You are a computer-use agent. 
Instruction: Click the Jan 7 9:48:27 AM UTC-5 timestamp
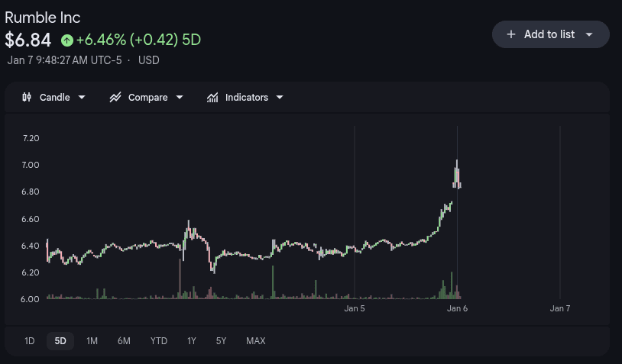[x=64, y=60]
